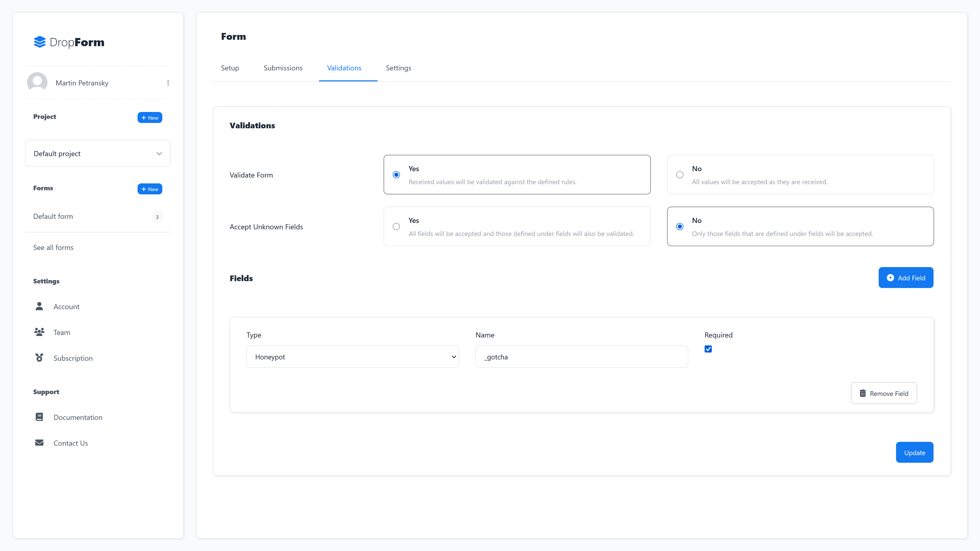980x551 pixels.
Task: Click the Remove Field button
Action: coord(883,393)
